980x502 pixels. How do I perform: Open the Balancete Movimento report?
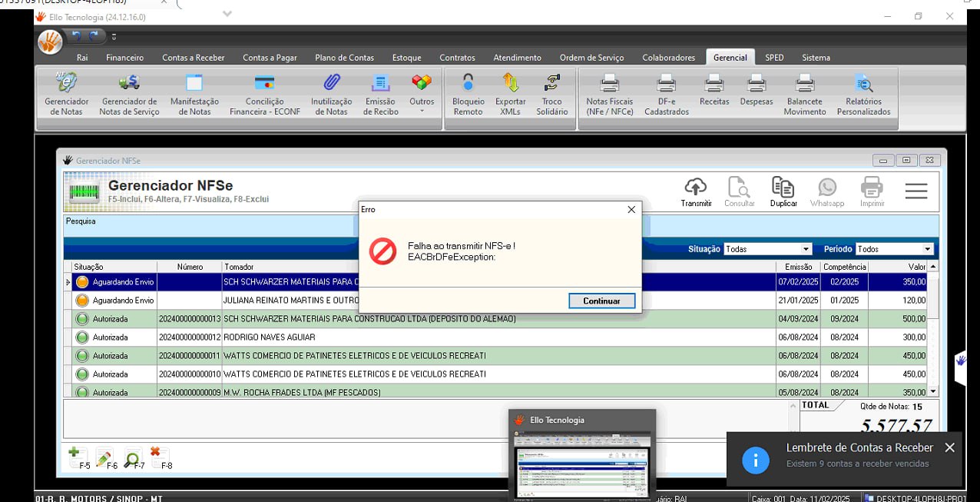pyautogui.click(x=805, y=95)
